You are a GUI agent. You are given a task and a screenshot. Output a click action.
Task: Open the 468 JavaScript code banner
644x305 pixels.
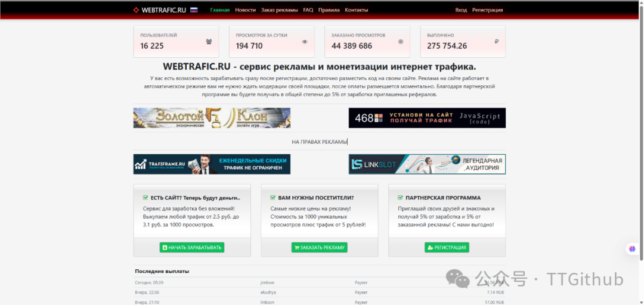[x=427, y=118]
